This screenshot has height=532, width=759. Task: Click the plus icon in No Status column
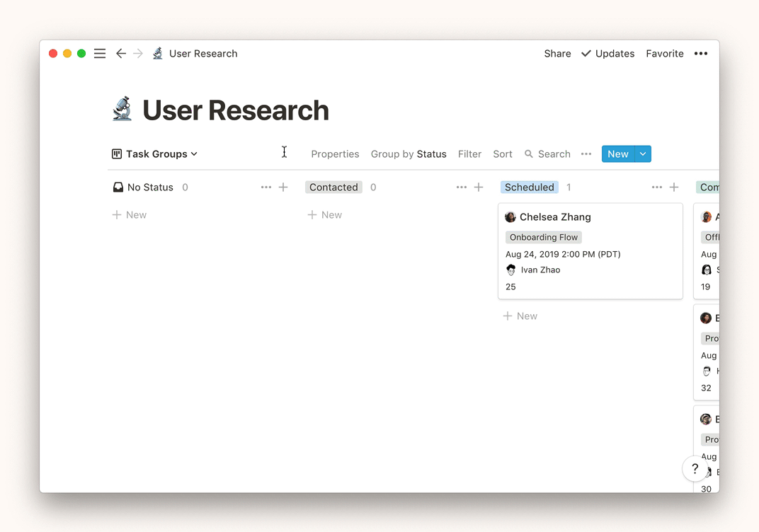click(x=283, y=187)
